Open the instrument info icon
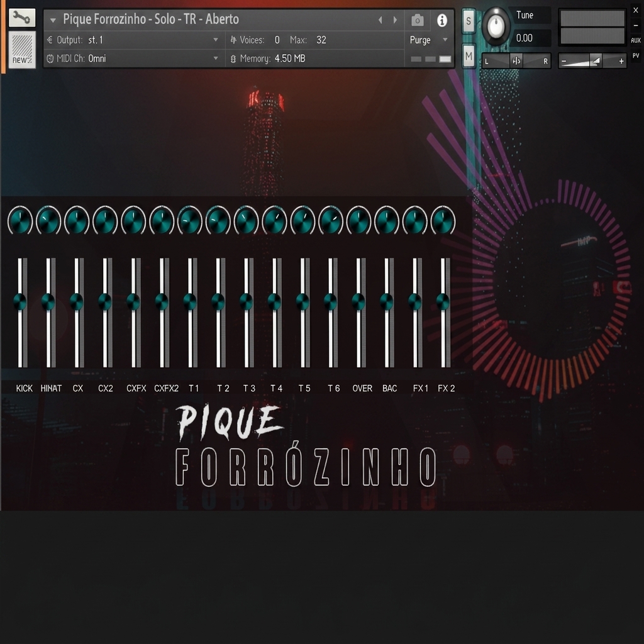Screen dimensions: 644x644 pos(442,20)
